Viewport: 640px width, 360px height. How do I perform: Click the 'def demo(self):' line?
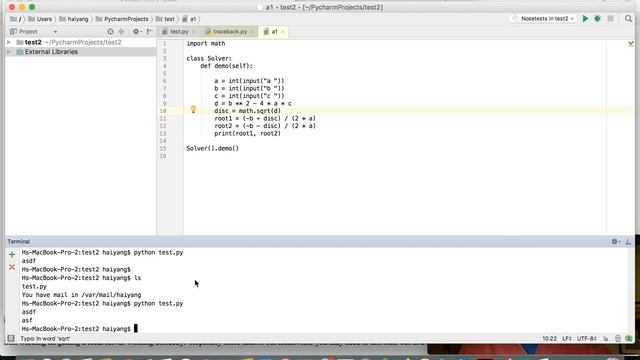[227, 66]
